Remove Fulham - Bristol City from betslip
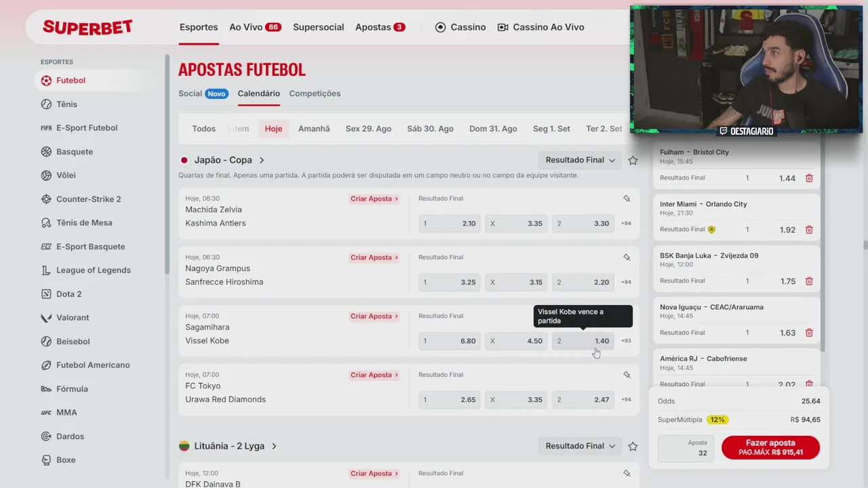The height and width of the screenshot is (488, 868). click(809, 178)
